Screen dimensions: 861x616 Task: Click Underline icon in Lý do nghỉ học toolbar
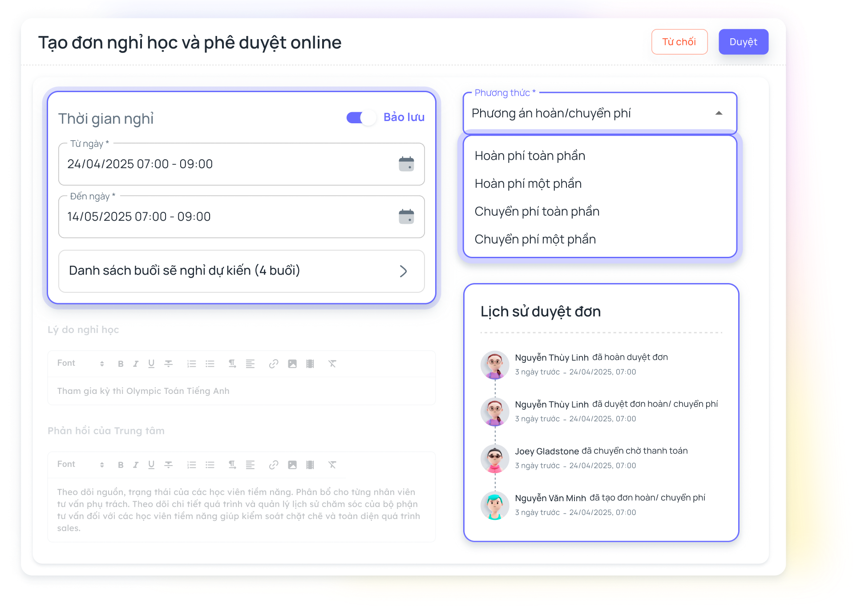point(151,364)
